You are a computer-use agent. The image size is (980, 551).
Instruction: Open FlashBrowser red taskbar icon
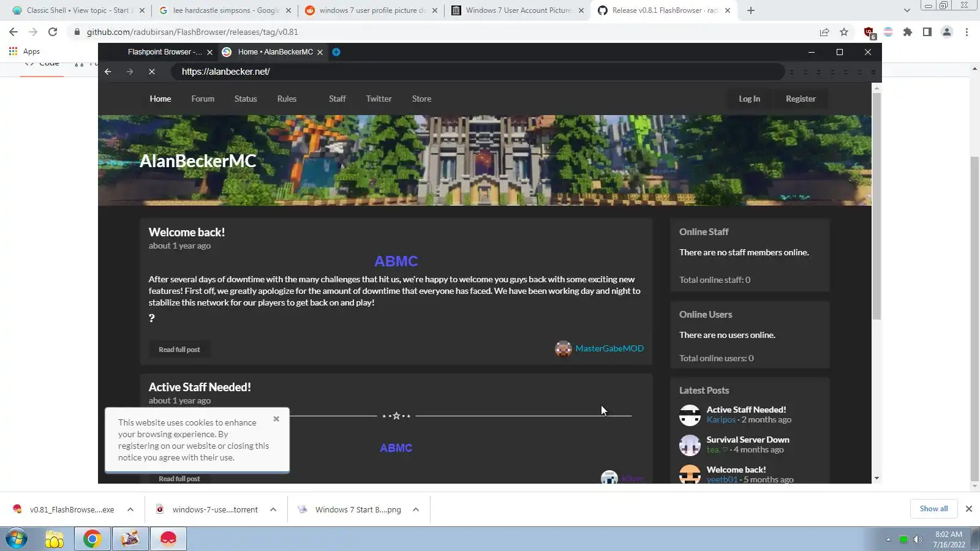168,539
